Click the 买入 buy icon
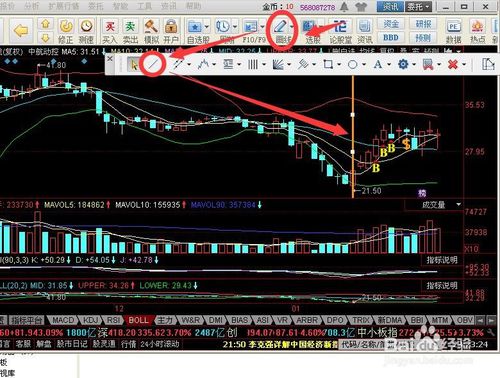Viewport: 500px width, 378px height. [x=110, y=31]
